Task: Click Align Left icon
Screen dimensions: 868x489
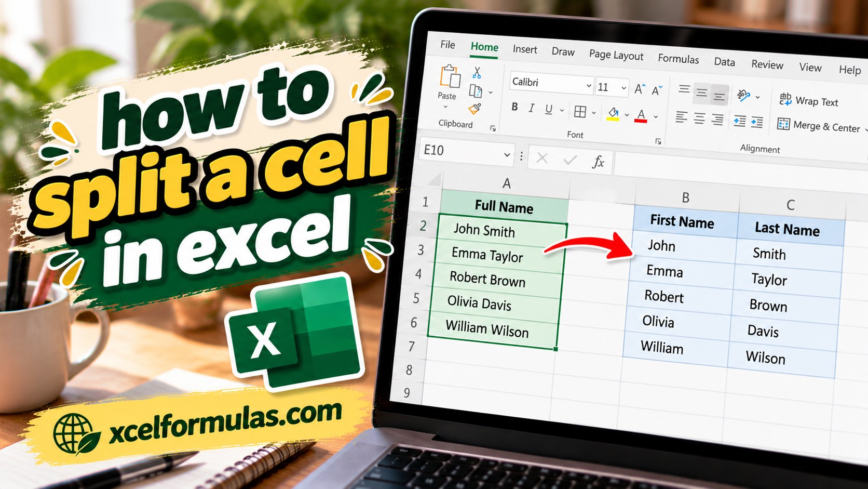Action: [681, 117]
